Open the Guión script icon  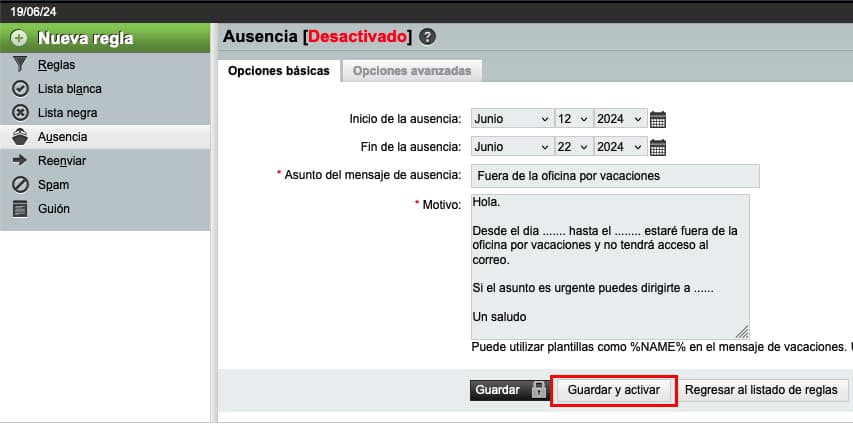18,209
